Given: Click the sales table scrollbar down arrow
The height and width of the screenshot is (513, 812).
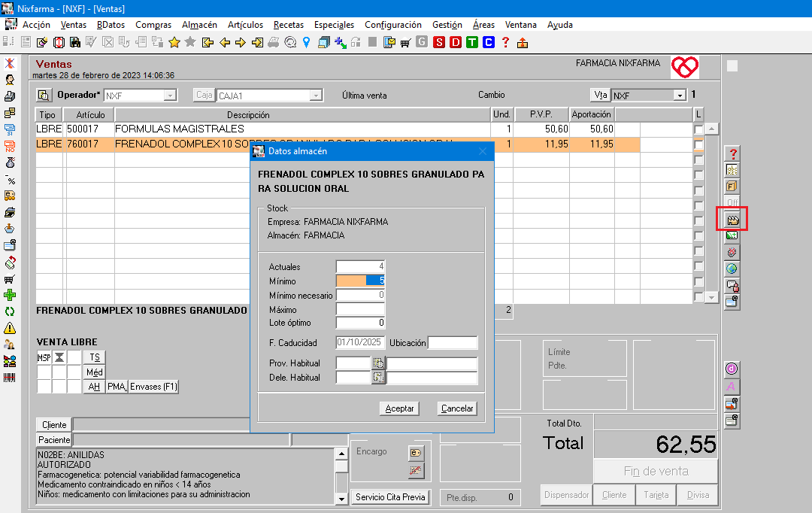Looking at the screenshot, I should [711, 297].
